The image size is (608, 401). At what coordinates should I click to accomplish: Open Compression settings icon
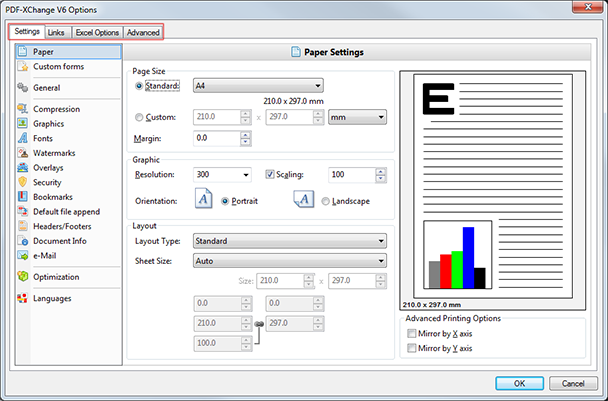coord(23,109)
